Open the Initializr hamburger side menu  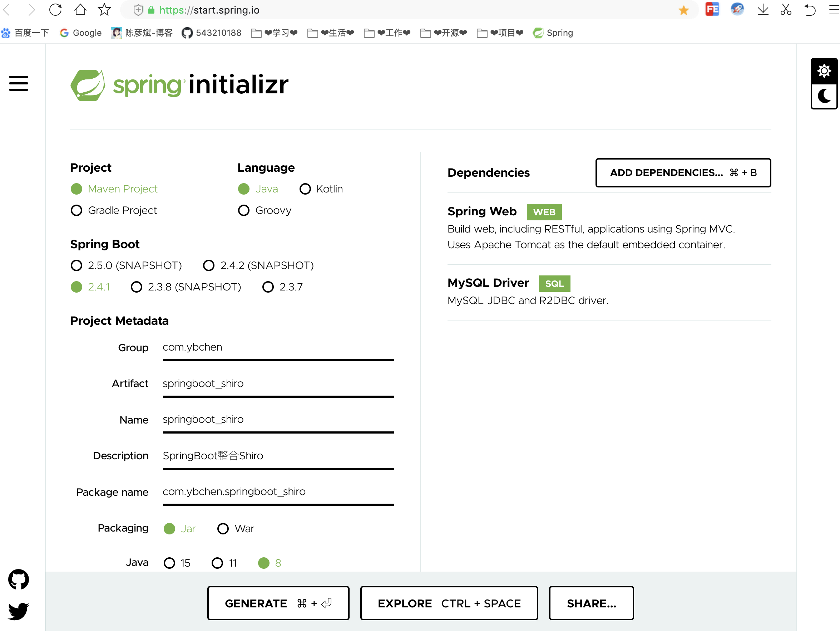tap(19, 83)
